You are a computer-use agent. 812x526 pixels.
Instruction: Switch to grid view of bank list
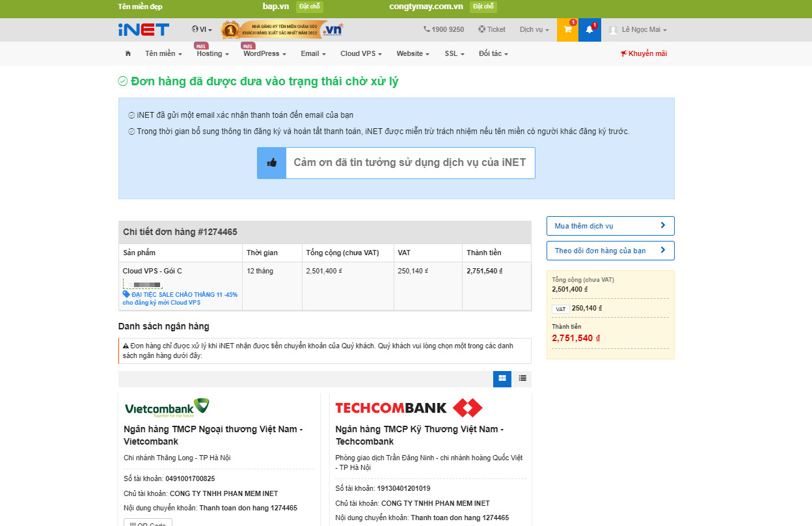coord(502,378)
